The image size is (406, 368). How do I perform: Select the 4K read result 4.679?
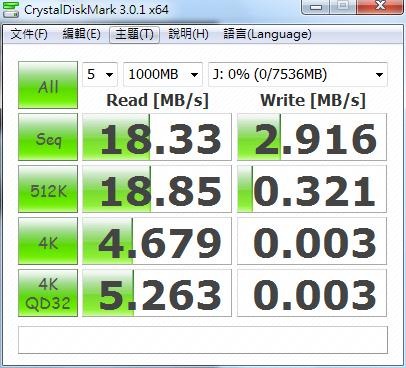[157, 241]
